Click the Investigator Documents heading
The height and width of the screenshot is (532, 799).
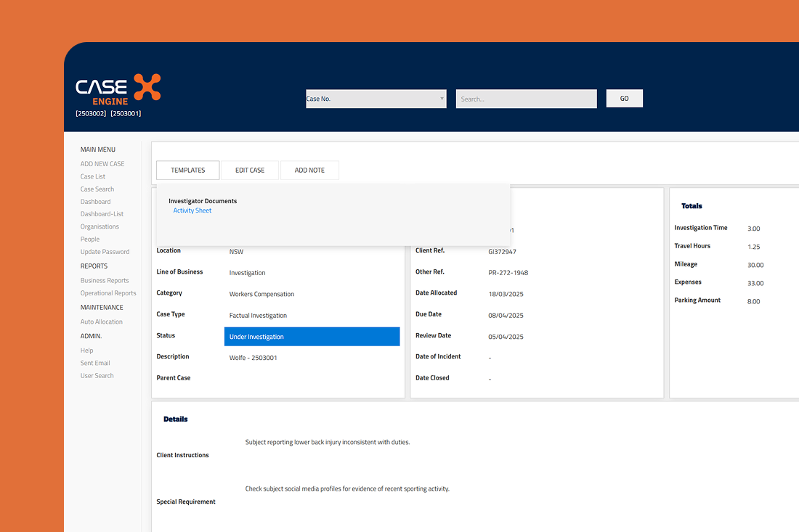click(x=203, y=201)
